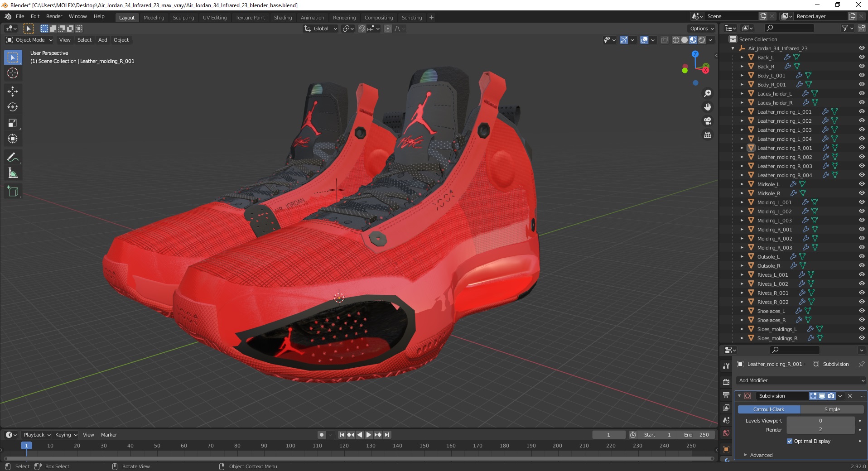Switch to the Modeling workspace tab
The width and height of the screenshot is (868, 471).
154,18
